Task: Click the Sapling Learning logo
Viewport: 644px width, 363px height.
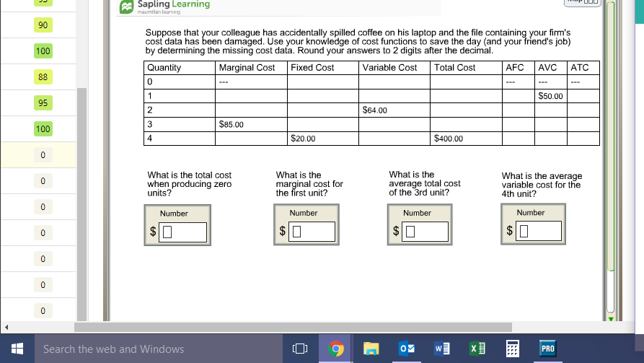Action: coord(164,6)
